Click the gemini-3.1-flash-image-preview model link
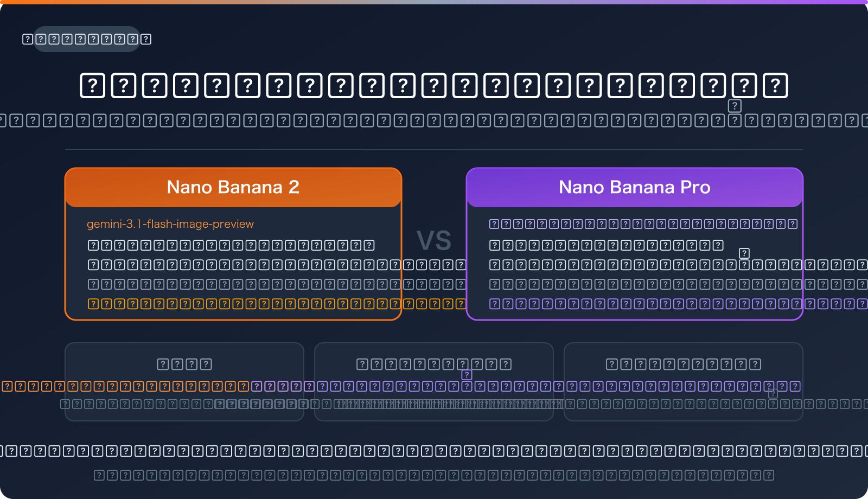Screen dimensions: 868x499 [170, 223]
